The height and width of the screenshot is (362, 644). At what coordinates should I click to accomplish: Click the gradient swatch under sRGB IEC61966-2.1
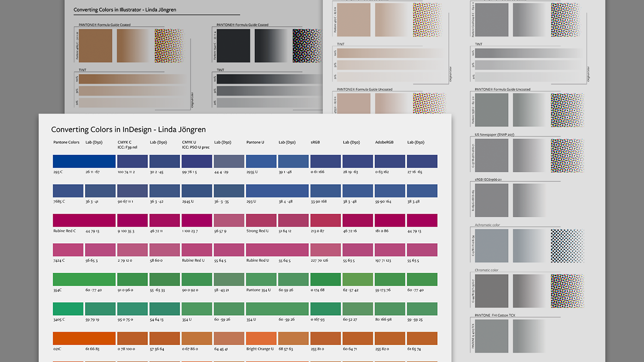tap(529, 201)
